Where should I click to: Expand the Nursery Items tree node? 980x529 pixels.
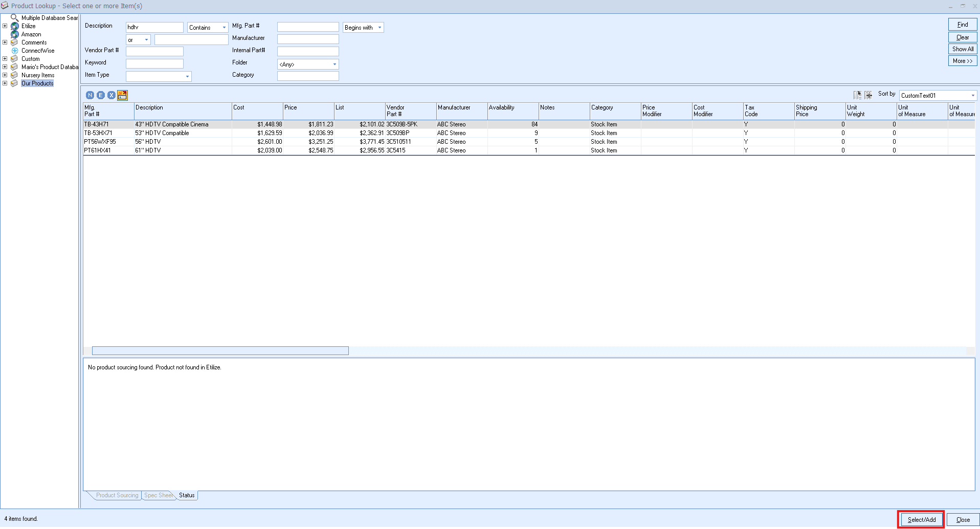pyautogui.click(x=5, y=75)
